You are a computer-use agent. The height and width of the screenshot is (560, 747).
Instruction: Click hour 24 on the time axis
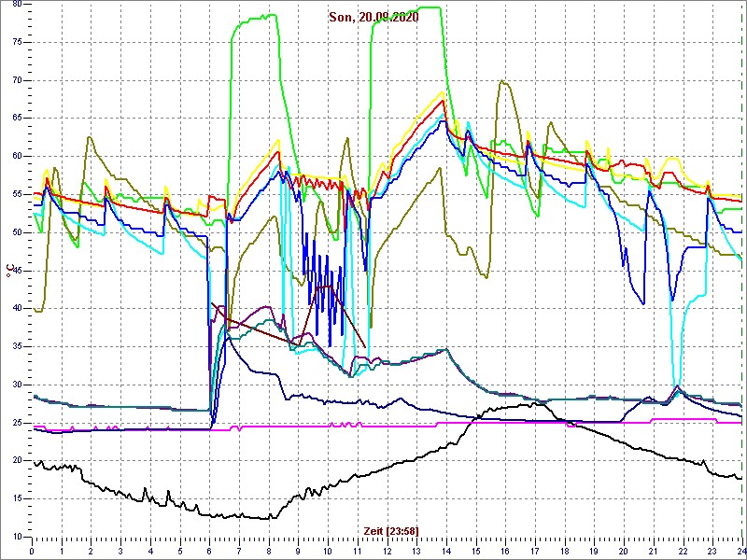[740, 551]
